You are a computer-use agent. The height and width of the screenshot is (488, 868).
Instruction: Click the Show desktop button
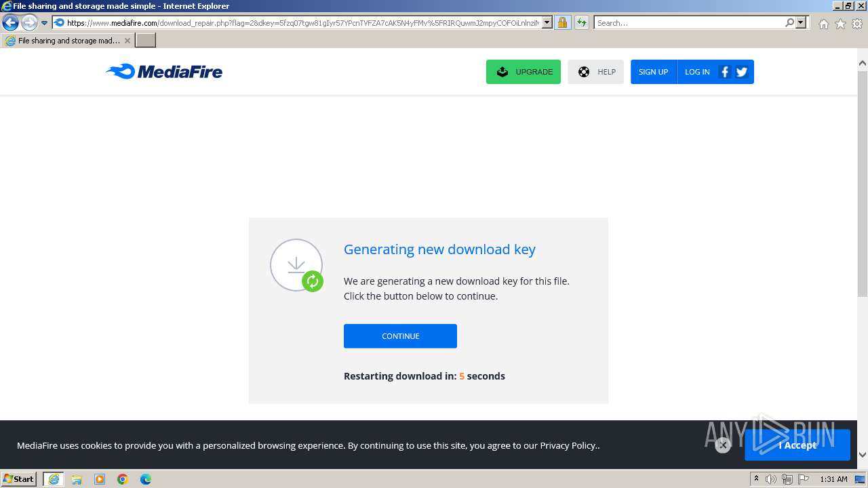861,479
